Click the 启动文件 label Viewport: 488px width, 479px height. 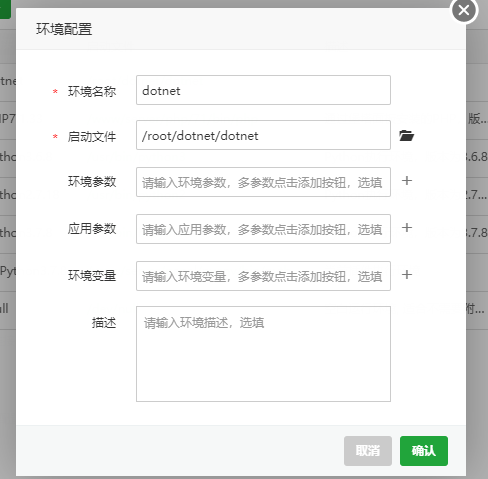click(92, 136)
